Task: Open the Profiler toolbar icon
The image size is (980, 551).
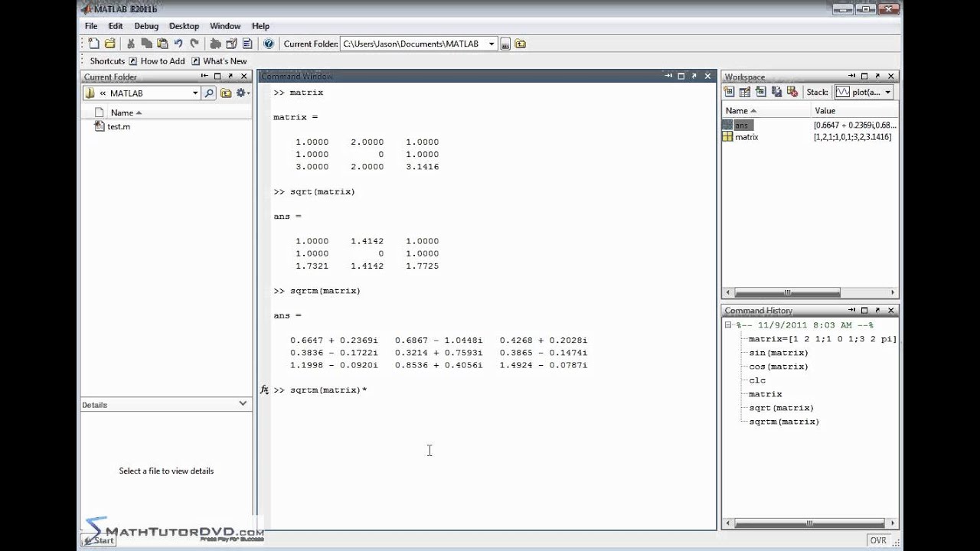Action: tap(247, 44)
